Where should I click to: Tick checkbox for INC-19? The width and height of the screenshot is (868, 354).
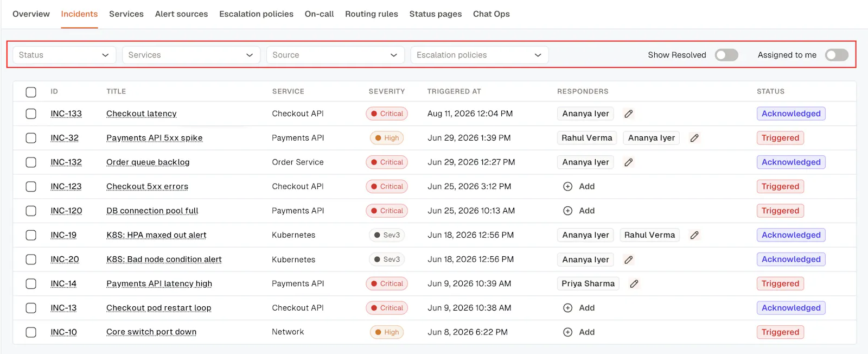click(31, 235)
